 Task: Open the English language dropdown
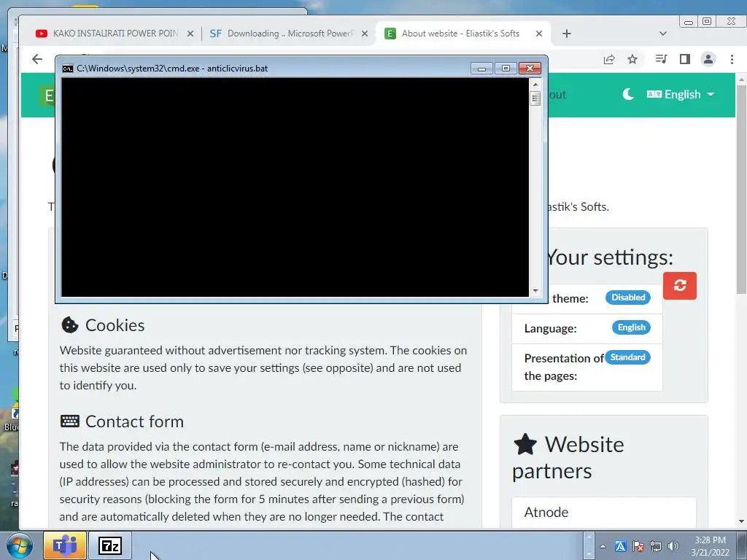pos(681,94)
